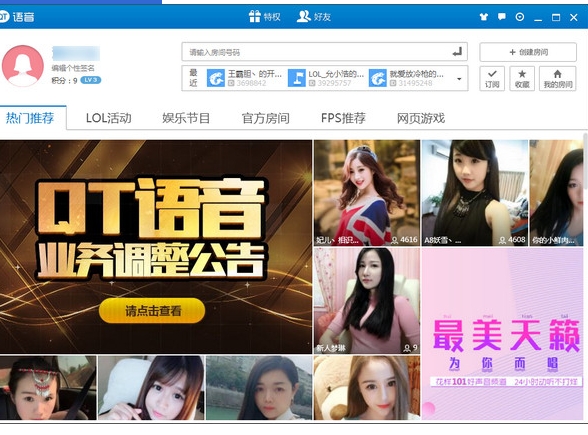Viewport: 588px width, 435px height.
Task: Switch to the 热门推荐 tab
Action: (x=30, y=118)
